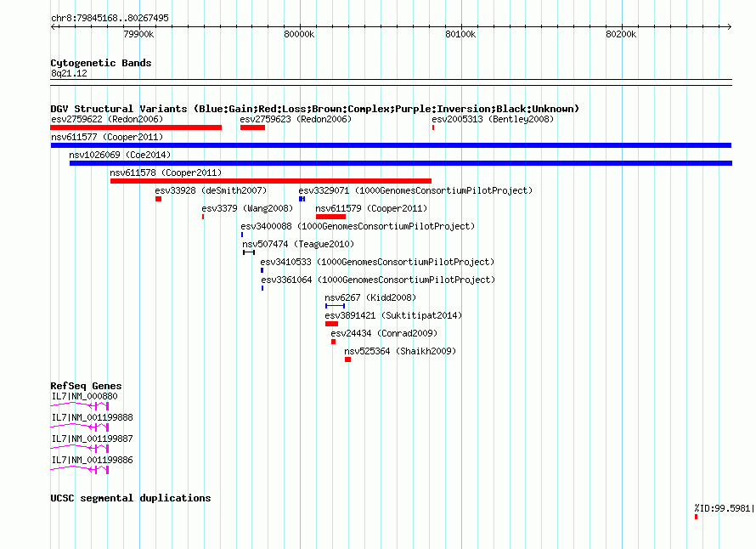Open the nsv1026069 (Coe2014) variant label
Viewport: 756px width, 549px height.
coord(120,155)
